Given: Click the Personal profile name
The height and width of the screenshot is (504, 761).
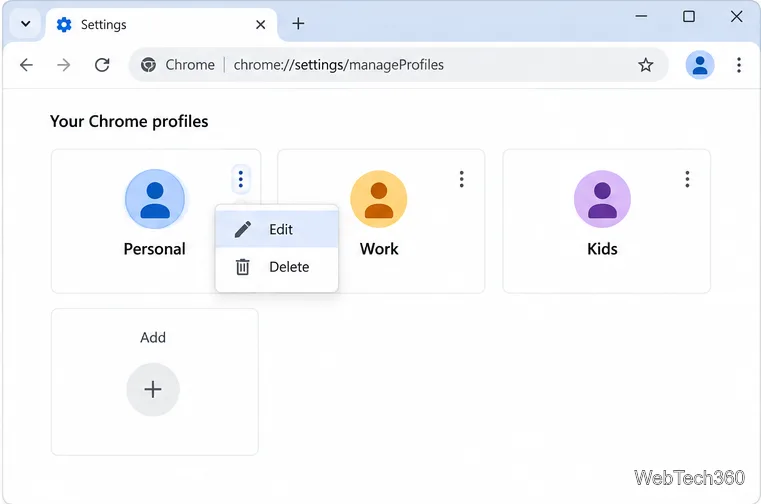Looking at the screenshot, I should [x=154, y=249].
